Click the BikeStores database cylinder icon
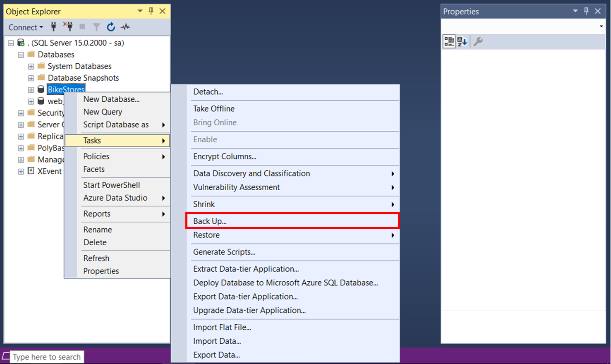Viewport: 611px width, 364px height. pyautogui.click(x=41, y=89)
